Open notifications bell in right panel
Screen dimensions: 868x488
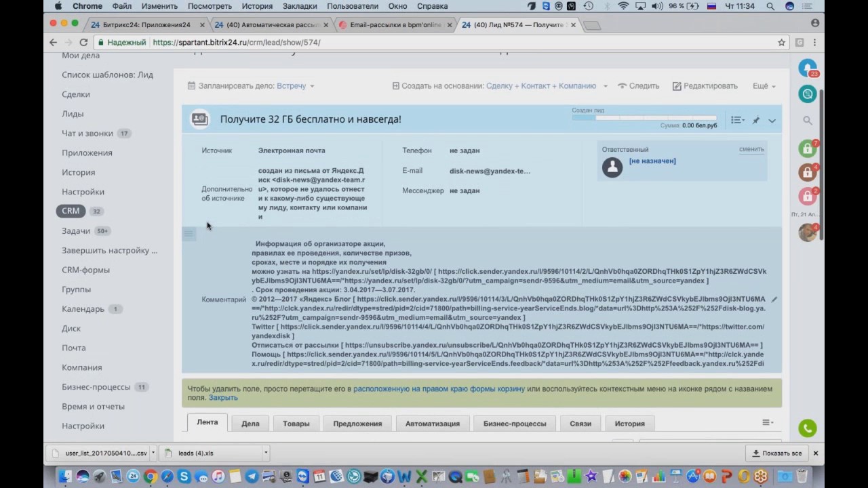pos(807,68)
